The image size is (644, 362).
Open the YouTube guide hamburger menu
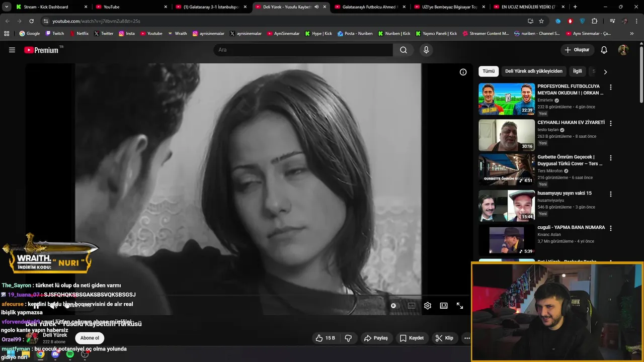pyautogui.click(x=12, y=50)
